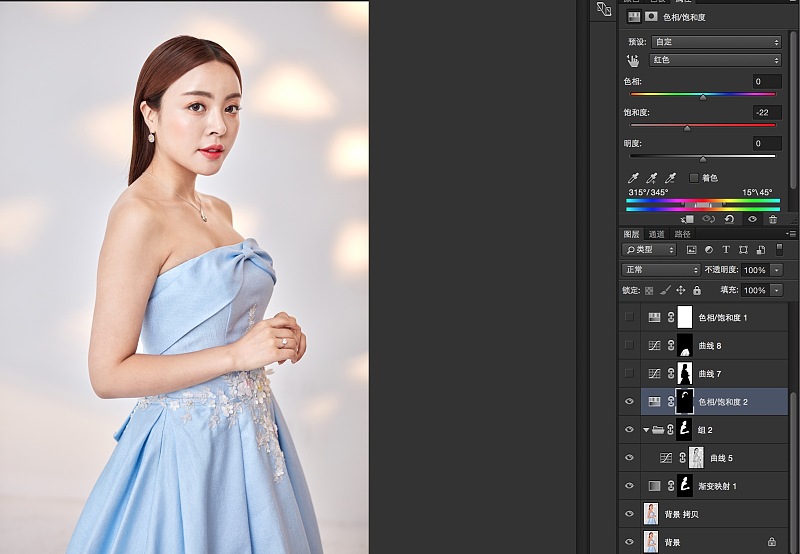Open the 正常 blend mode dropdown
Screen dimensions: 800x554
[x=661, y=269]
